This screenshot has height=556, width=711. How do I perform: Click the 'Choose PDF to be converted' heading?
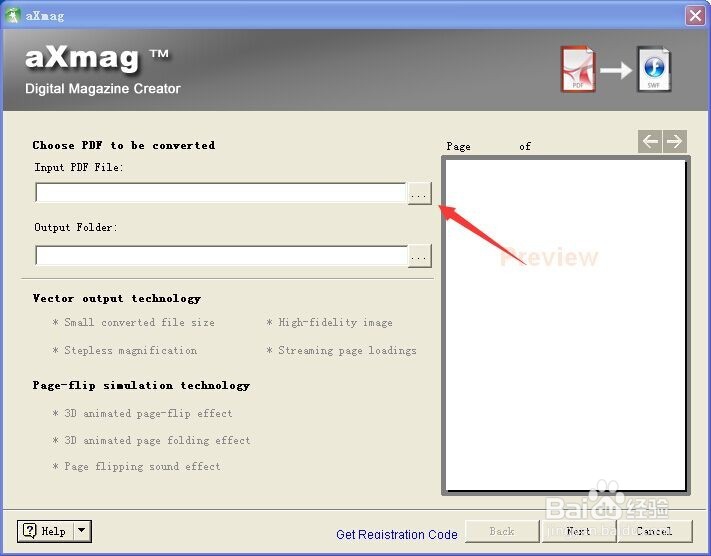(124, 145)
